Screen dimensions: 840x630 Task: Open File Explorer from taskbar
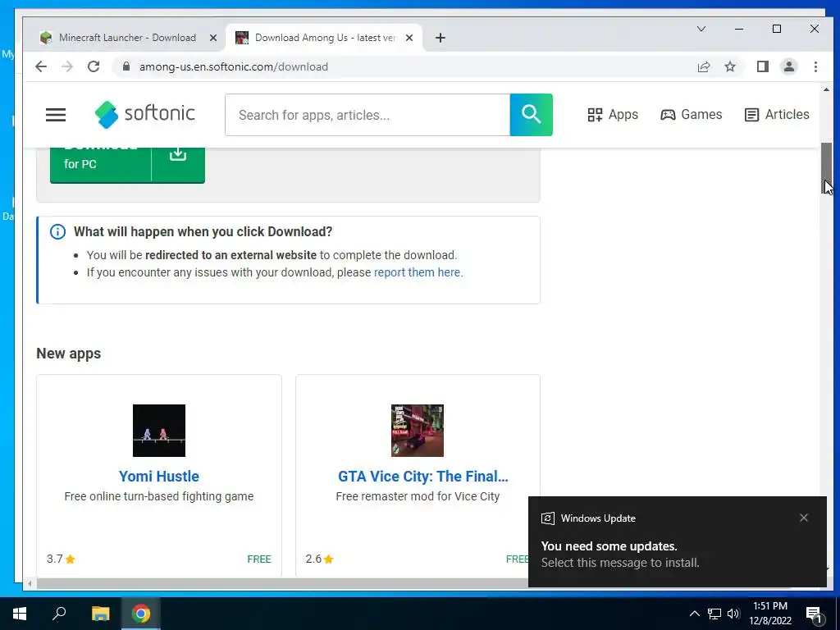100,614
